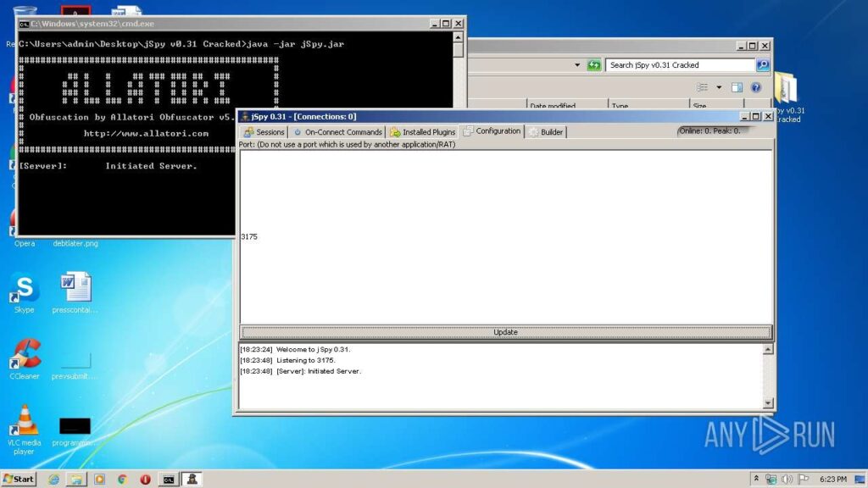Open Opera from the taskbar

tap(145, 480)
